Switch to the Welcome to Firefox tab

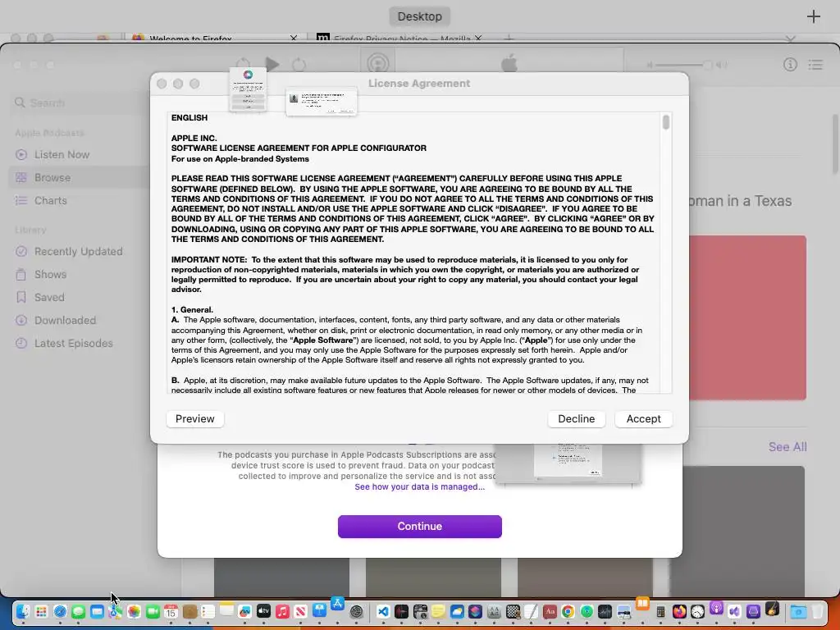[214, 39]
